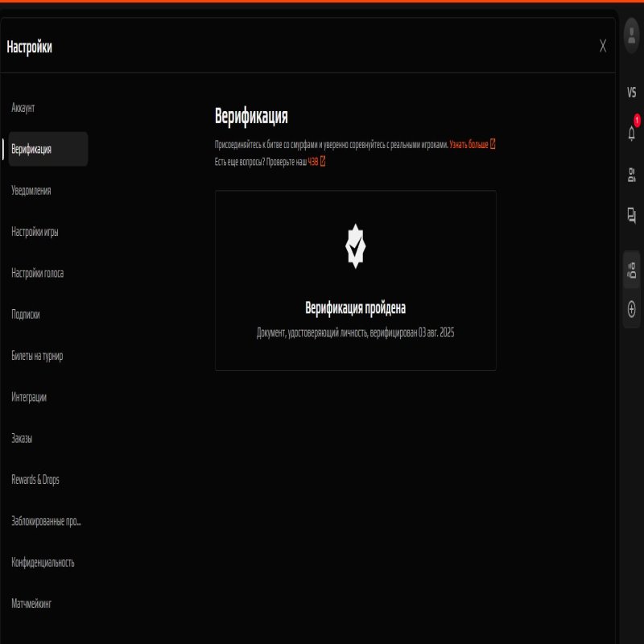This screenshot has width=644, height=644.
Task: Select Билеты на турнир
Action: pos(37,356)
